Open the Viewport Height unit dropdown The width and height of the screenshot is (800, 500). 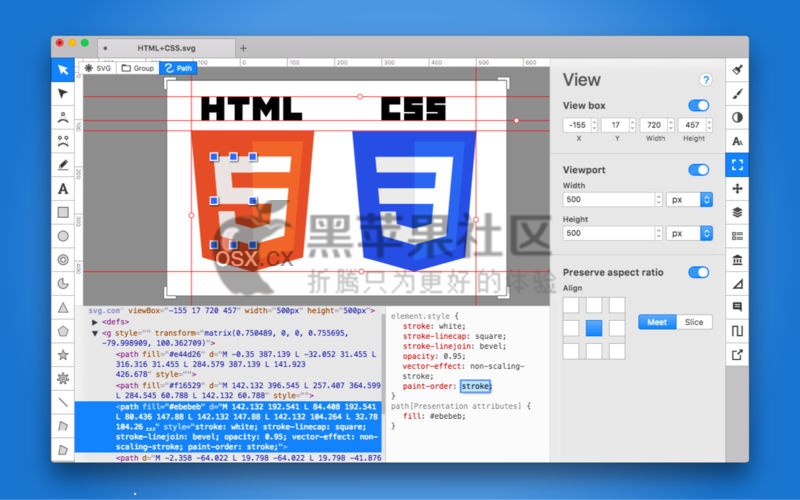tap(689, 233)
